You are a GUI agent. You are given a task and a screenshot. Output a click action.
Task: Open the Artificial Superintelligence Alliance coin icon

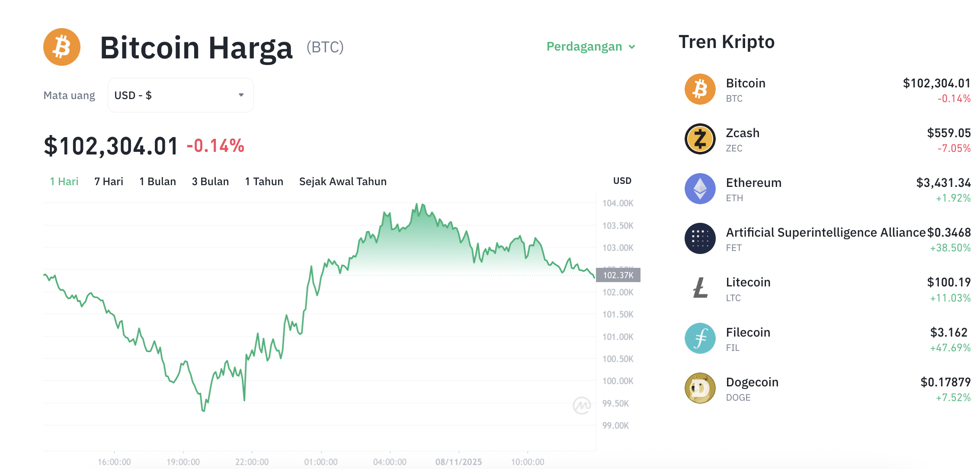click(x=699, y=238)
